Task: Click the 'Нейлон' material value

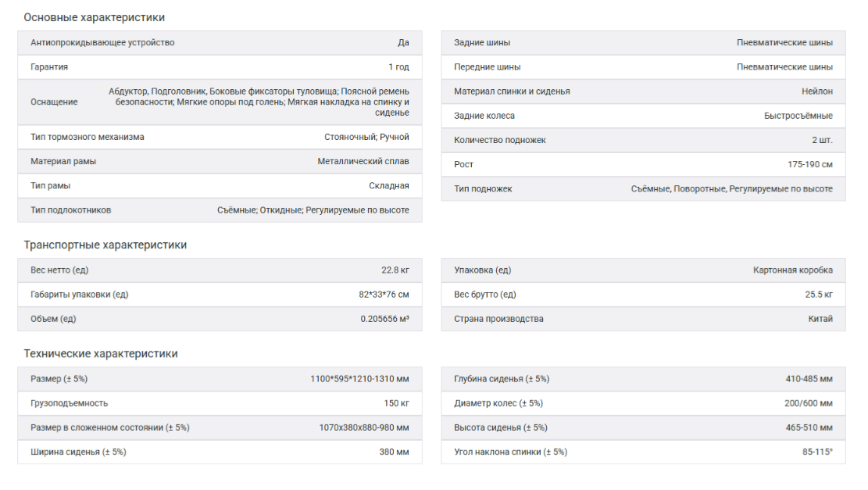Action: [817, 91]
